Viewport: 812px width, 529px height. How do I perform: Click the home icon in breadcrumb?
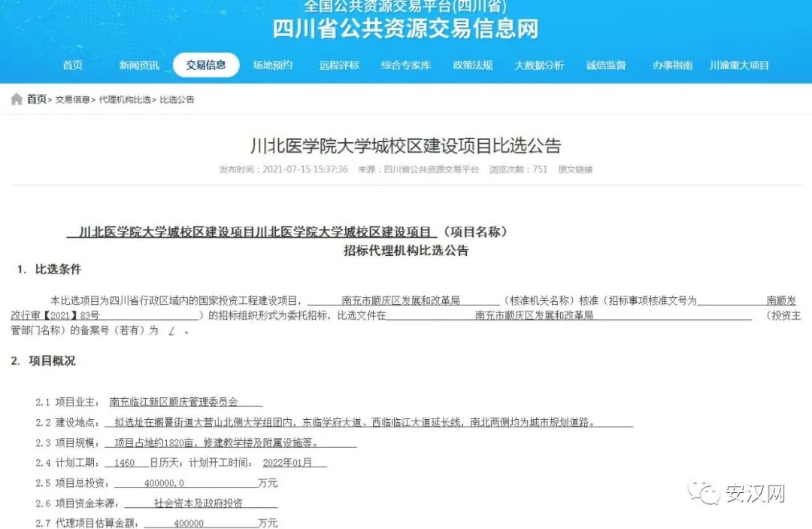(x=17, y=99)
